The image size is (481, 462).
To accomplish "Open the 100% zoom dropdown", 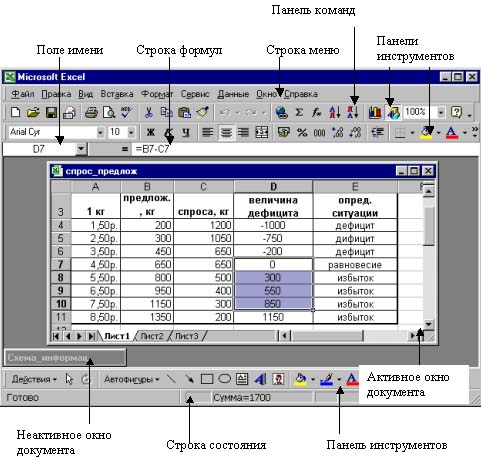I will point(441,112).
